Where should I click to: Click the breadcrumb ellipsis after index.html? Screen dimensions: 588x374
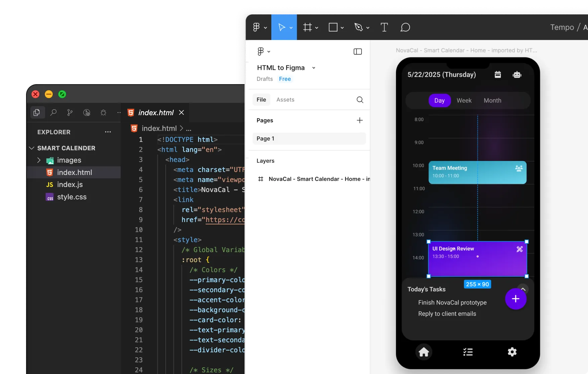pos(188,129)
